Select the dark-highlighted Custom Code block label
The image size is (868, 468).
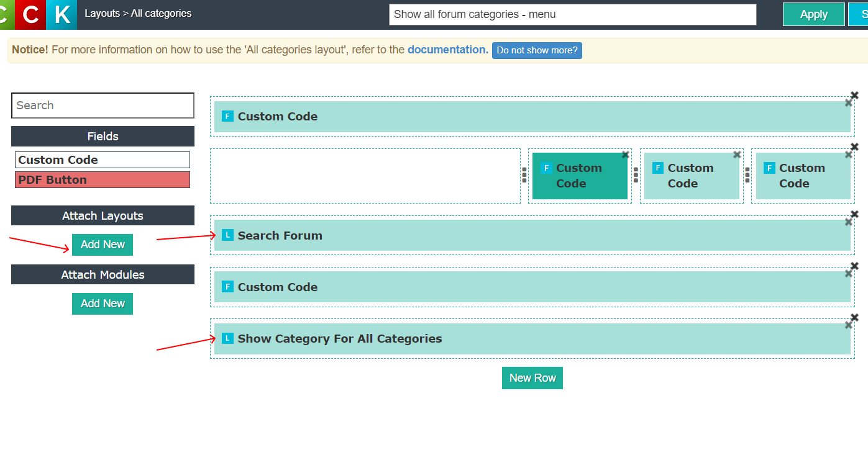pos(579,176)
